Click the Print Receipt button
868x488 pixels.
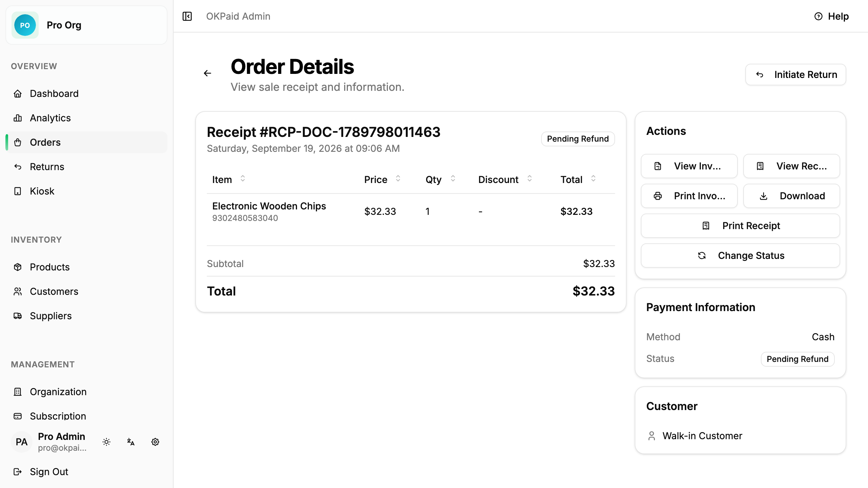click(740, 226)
